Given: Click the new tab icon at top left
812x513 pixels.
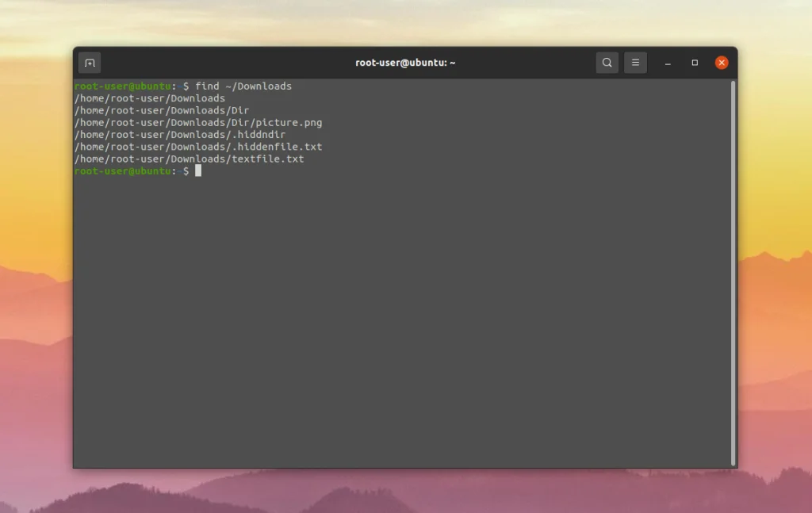Looking at the screenshot, I should pos(89,62).
